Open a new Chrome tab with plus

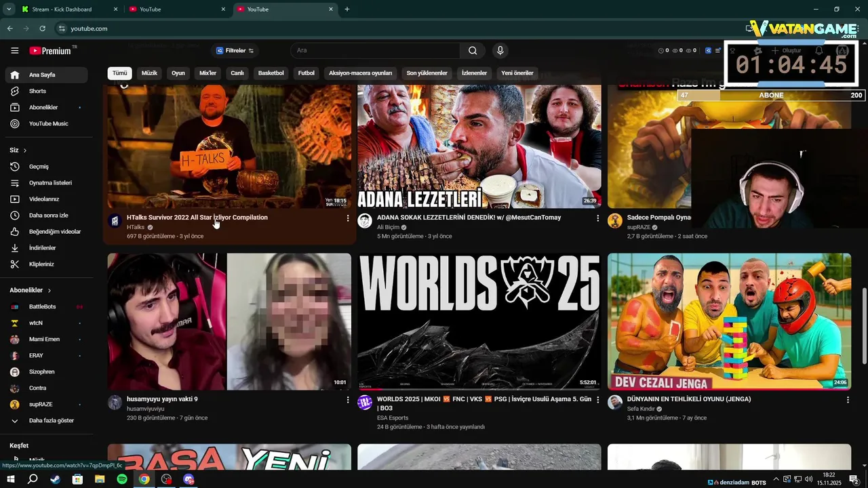click(347, 9)
